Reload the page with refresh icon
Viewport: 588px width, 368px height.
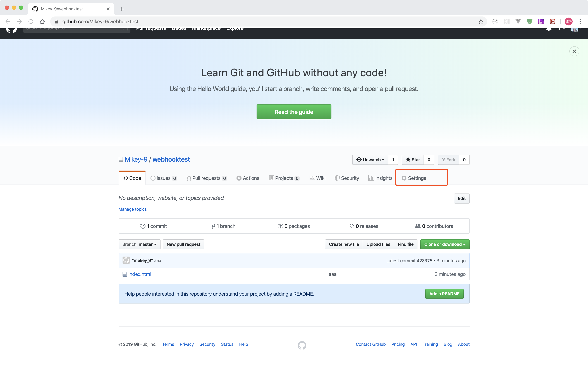point(31,21)
